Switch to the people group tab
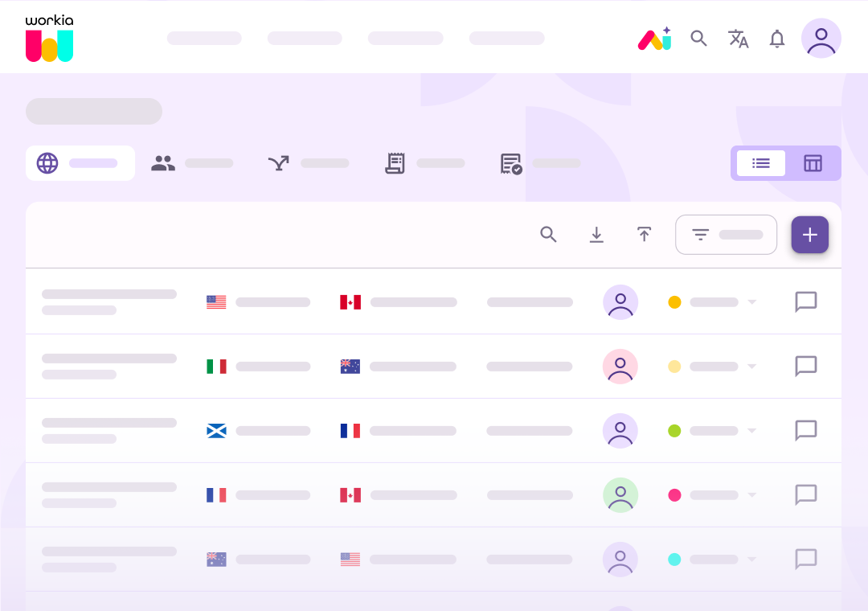Screen dimensions: 868x611 (x=191, y=163)
